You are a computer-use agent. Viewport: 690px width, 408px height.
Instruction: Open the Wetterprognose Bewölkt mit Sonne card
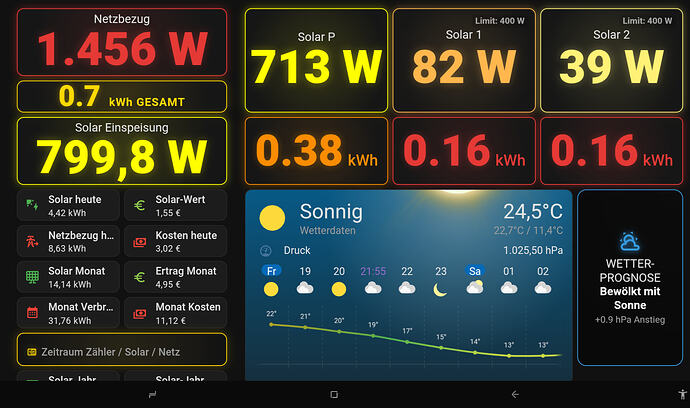pos(630,278)
